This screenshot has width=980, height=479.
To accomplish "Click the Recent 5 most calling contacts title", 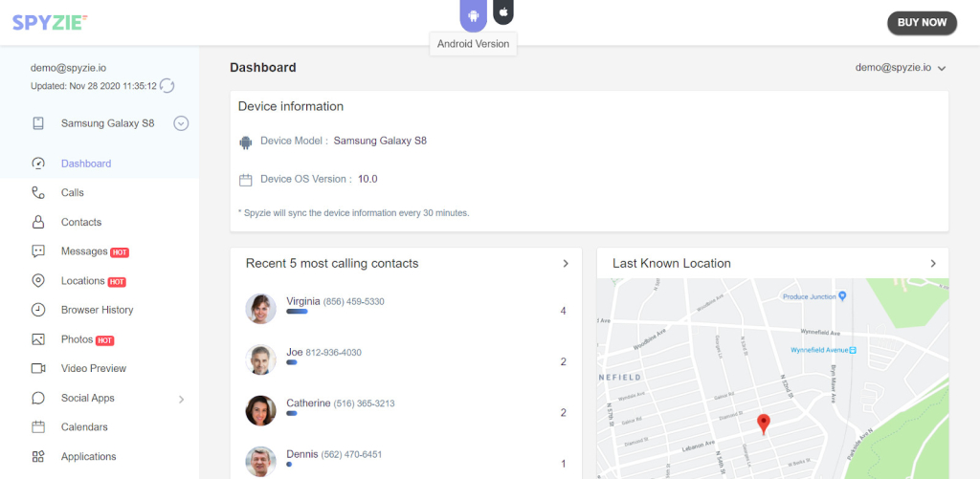I will click(x=332, y=264).
